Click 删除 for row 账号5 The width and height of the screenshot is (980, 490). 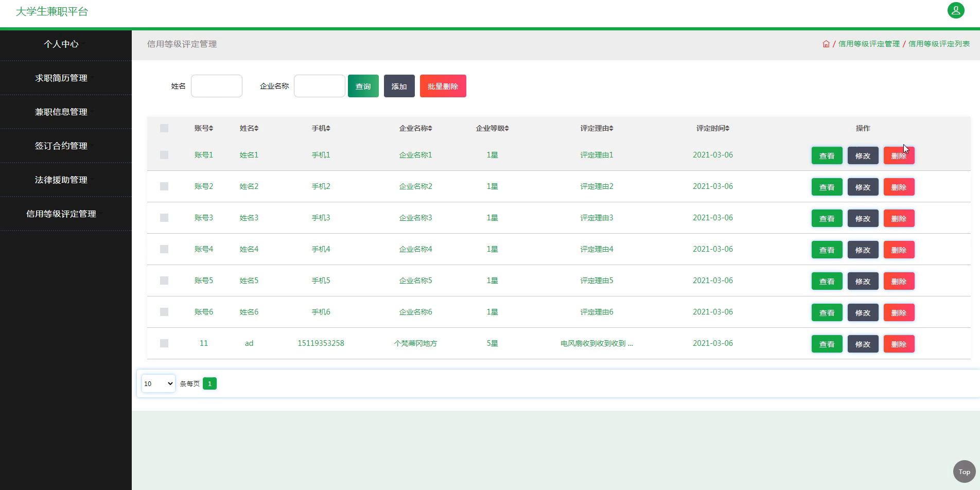(x=899, y=281)
